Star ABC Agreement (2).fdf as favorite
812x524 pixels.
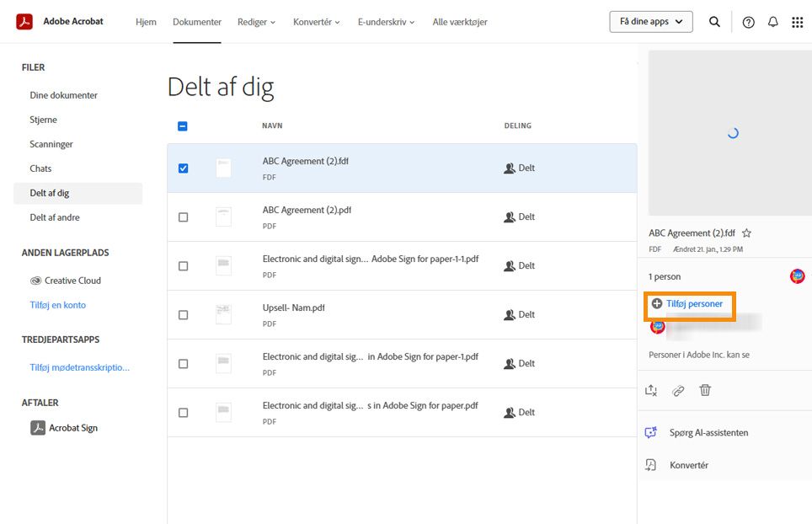pos(747,233)
